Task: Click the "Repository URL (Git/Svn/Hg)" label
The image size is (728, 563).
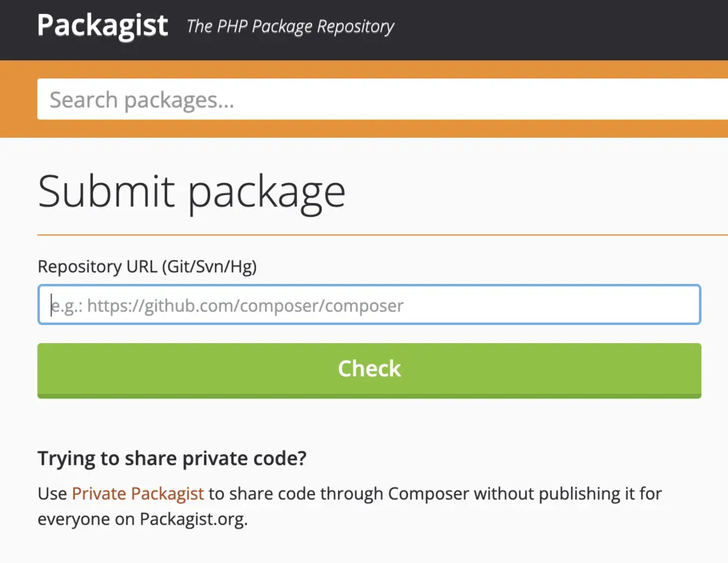Action: tap(147, 267)
